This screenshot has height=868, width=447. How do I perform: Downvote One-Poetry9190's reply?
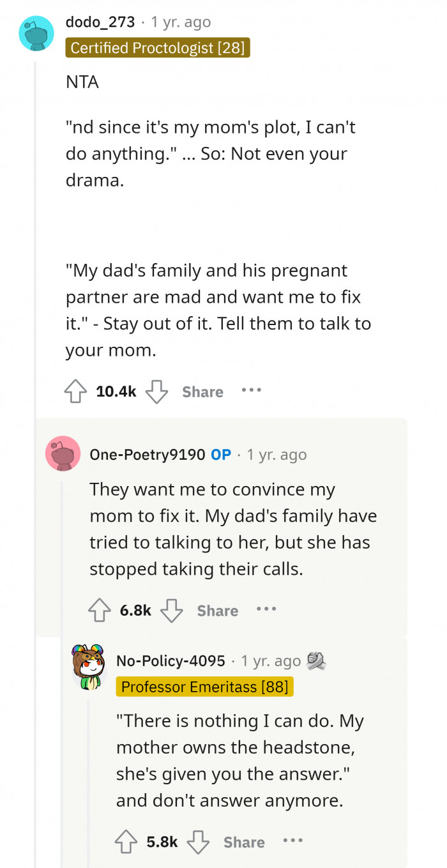click(x=171, y=611)
